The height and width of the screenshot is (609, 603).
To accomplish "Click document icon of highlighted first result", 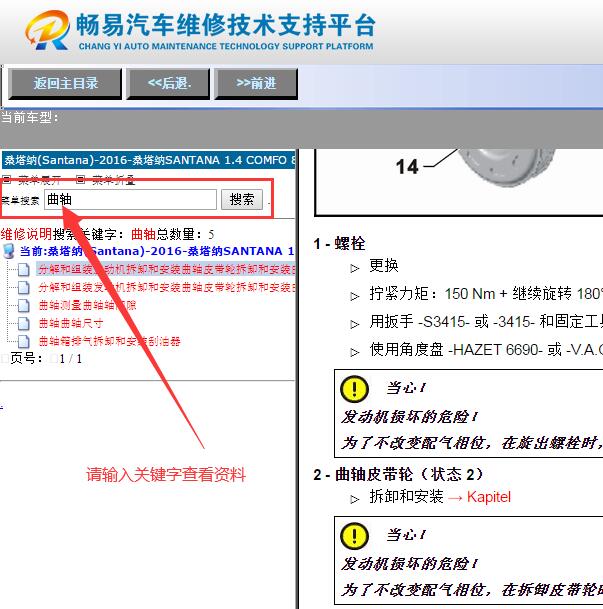I will click(x=23, y=269).
